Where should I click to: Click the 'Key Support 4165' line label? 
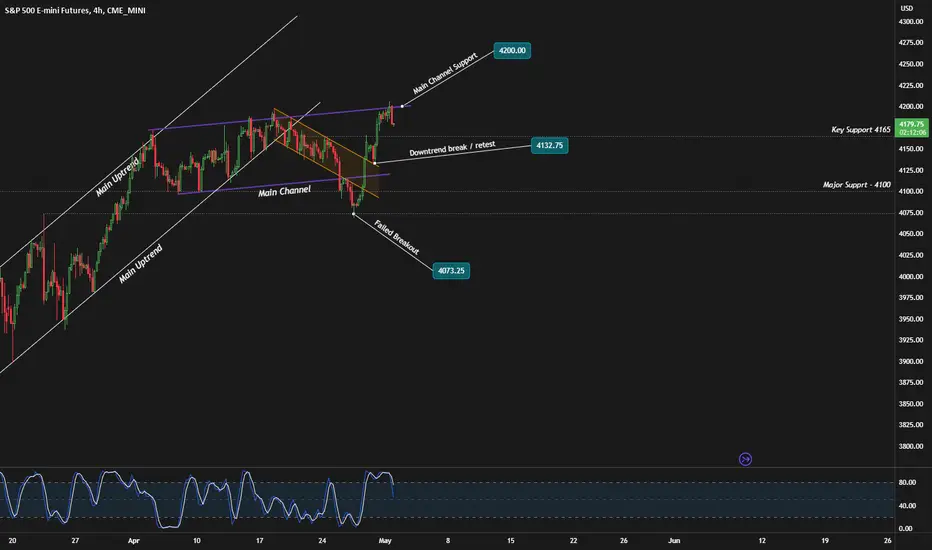(x=861, y=130)
